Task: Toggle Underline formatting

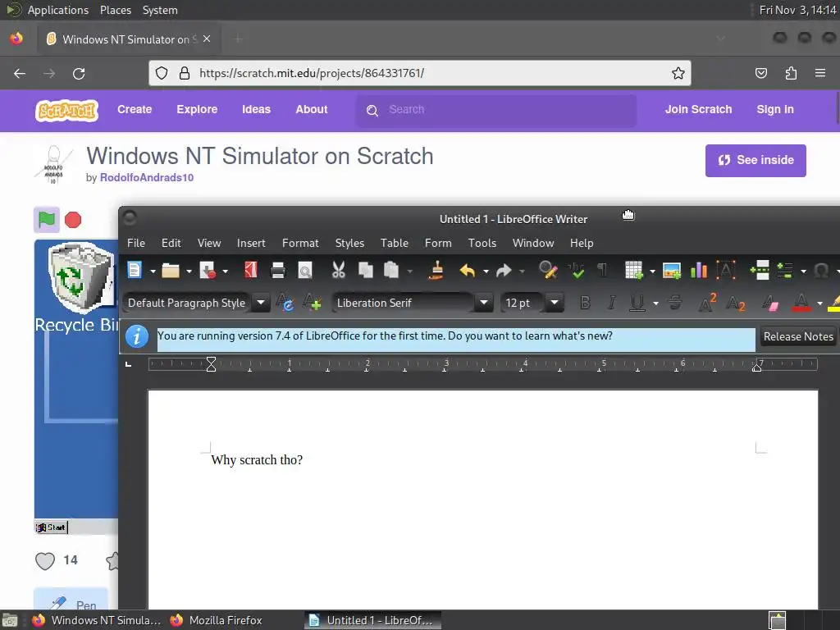Action: (x=637, y=304)
